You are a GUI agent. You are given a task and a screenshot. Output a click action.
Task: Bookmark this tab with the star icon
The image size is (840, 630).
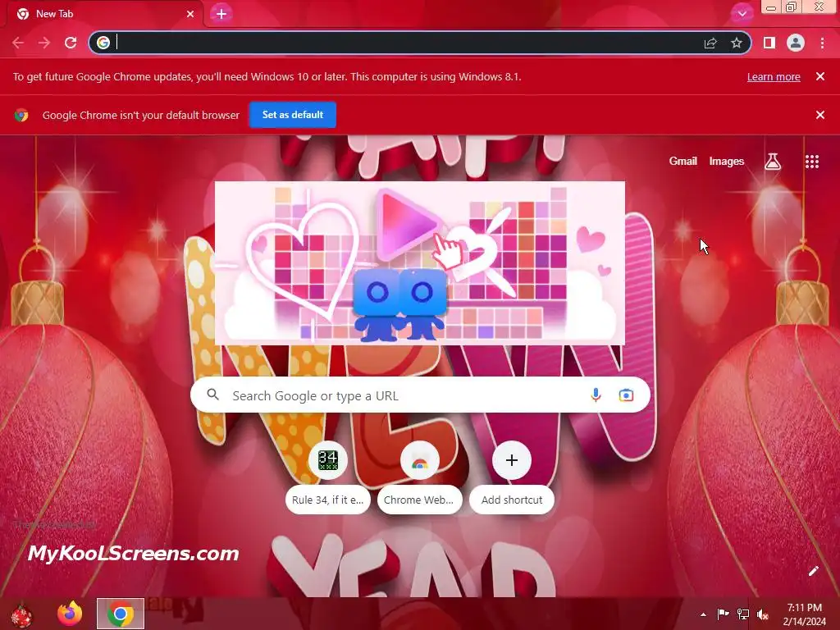[x=737, y=43]
